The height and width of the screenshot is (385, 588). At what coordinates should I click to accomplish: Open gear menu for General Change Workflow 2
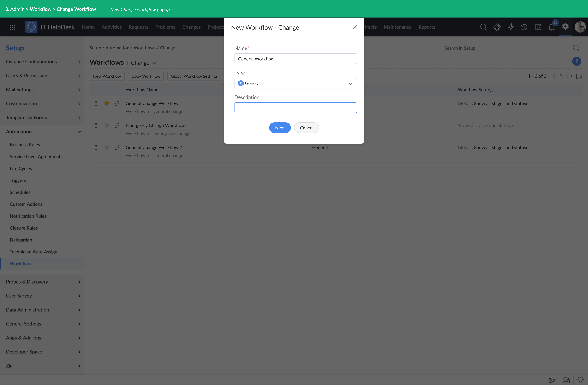point(96,148)
